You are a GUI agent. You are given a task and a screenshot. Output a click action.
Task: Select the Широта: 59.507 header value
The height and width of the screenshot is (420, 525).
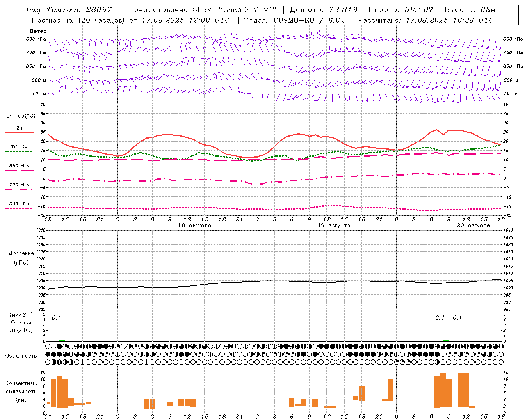coord(401,10)
